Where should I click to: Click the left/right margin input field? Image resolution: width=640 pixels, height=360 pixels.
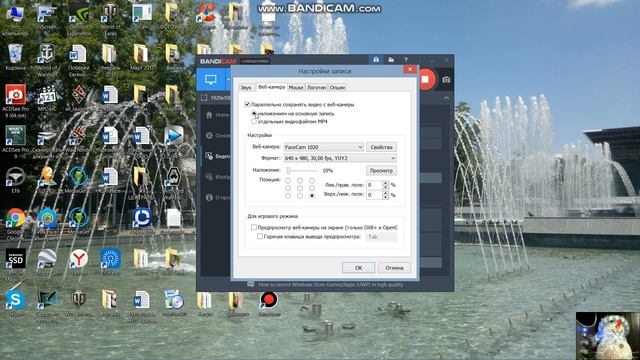click(374, 185)
